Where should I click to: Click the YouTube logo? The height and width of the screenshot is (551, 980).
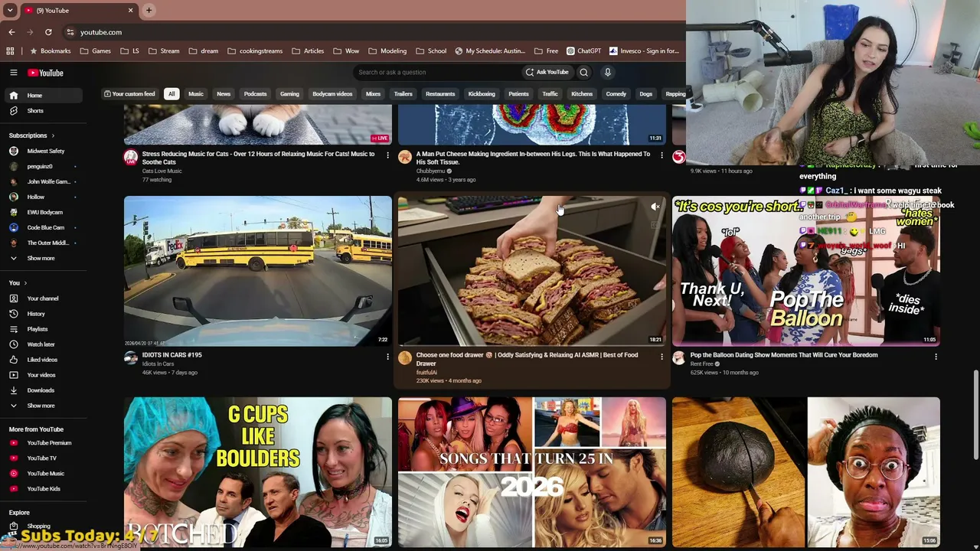pyautogui.click(x=45, y=73)
